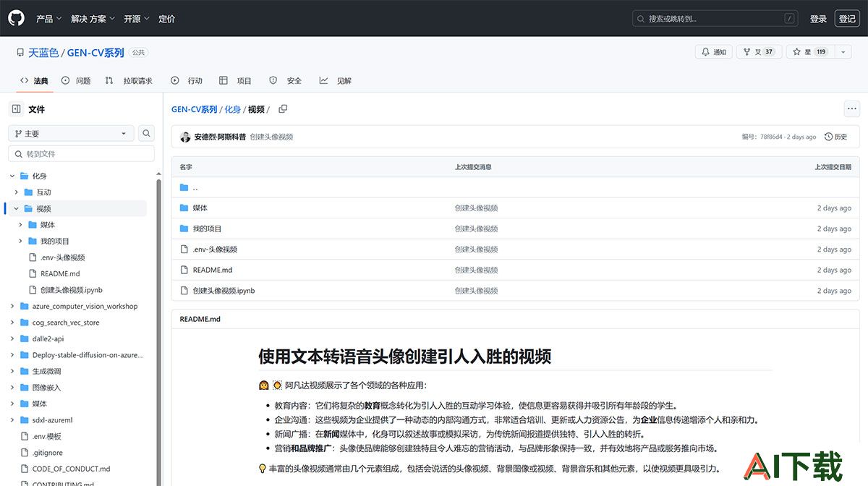Image resolution: width=868 pixels, height=486 pixels.
Task: Switch to the 项目 projects tab
Action: pyautogui.click(x=236, y=80)
